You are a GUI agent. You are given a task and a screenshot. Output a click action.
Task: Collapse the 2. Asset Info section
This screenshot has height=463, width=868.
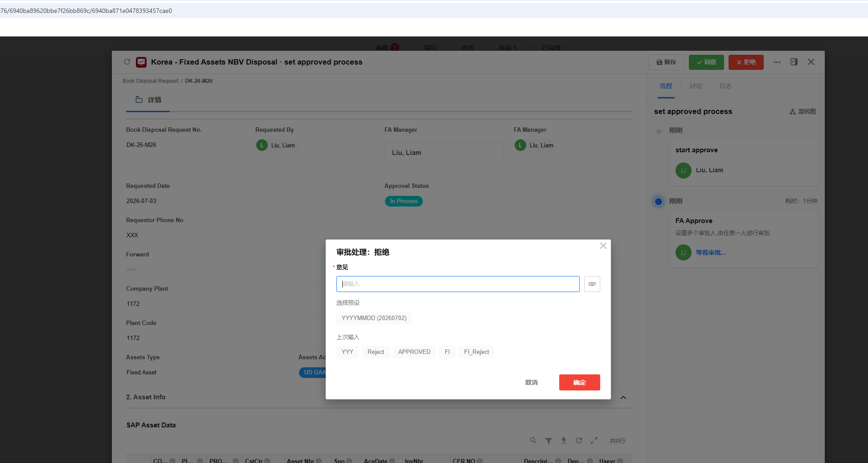pos(623,398)
